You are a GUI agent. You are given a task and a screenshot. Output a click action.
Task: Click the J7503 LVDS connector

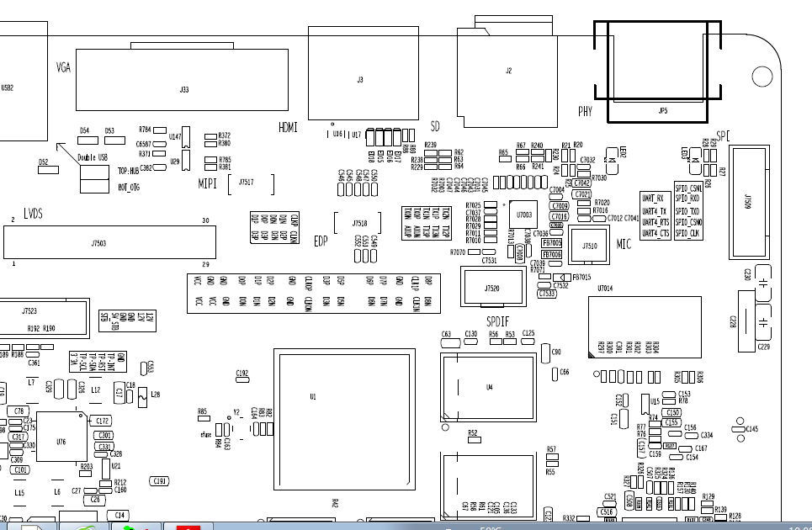coord(109,242)
